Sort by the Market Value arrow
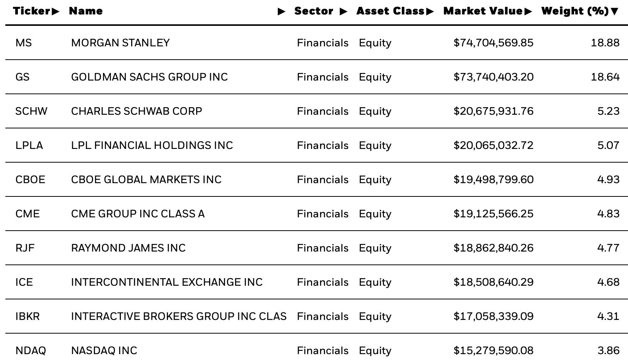Screen dimensions: 628x364 click(x=528, y=11)
